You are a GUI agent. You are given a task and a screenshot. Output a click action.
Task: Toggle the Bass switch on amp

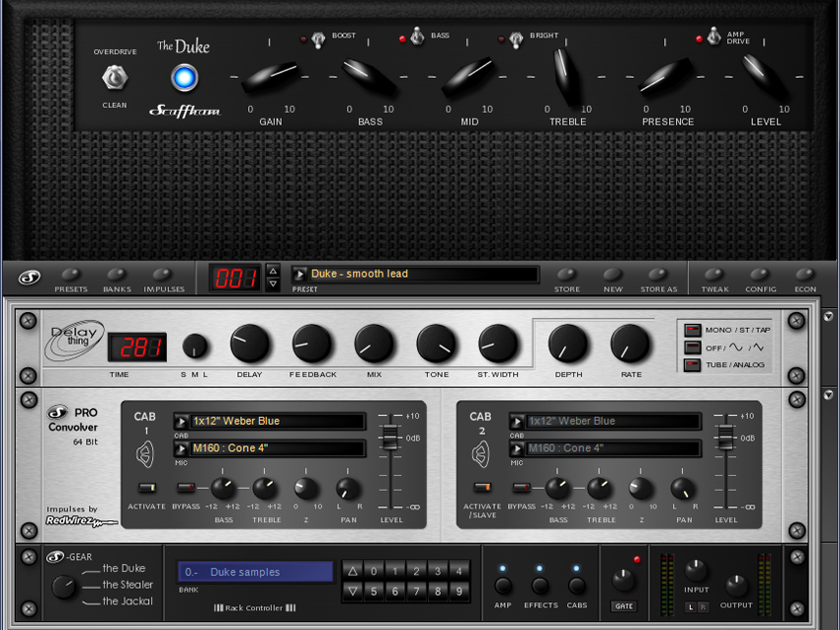(417, 37)
